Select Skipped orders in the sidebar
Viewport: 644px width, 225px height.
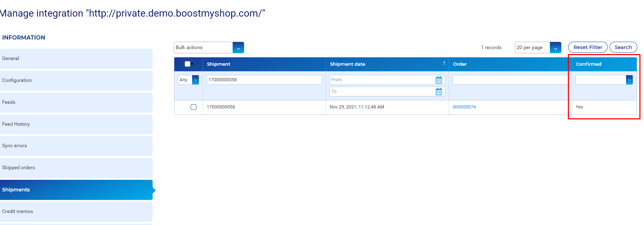(76, 168)
